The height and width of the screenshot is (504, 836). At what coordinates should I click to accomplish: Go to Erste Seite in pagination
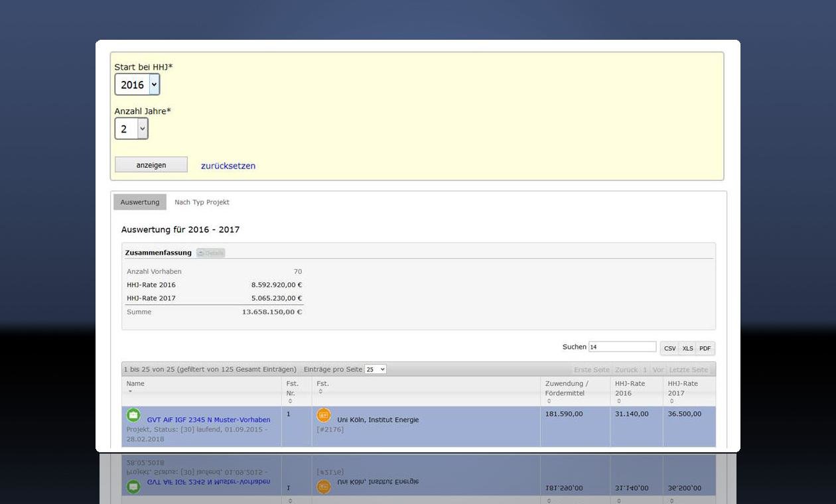(x=592, y=370)
